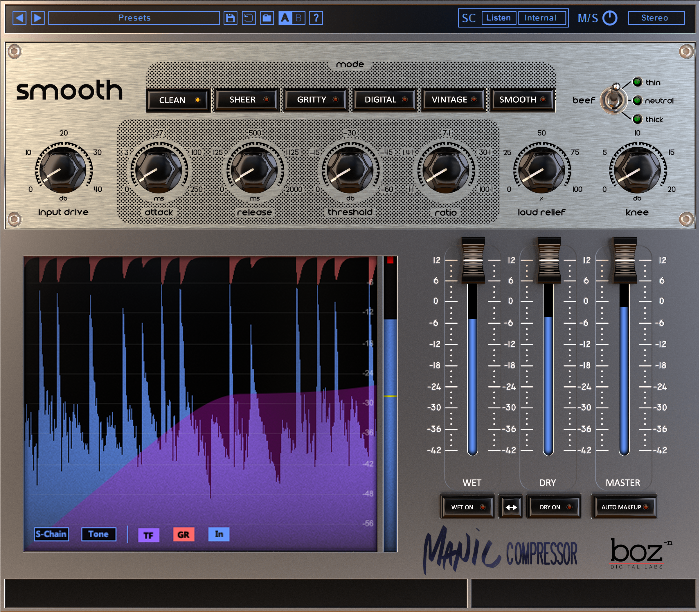
Task: Enable DRY ON monitoring
Action: tap(553, 507)
